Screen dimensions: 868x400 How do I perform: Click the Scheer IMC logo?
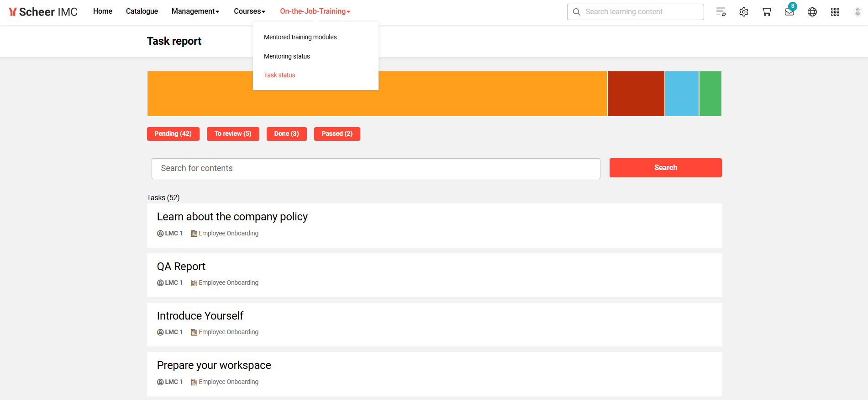click(43, 12)
